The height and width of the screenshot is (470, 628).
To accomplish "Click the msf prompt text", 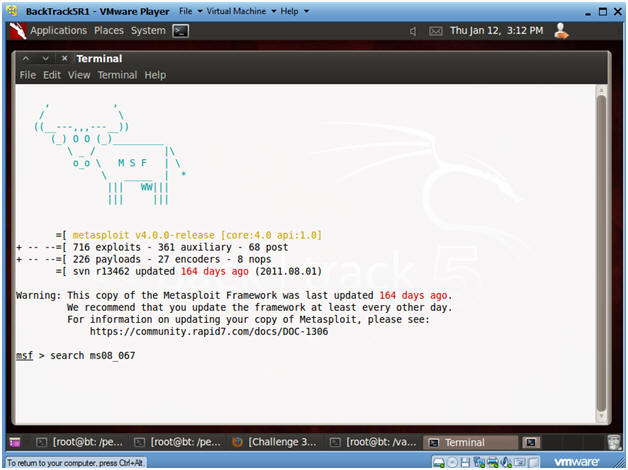I will coord(24,356).
